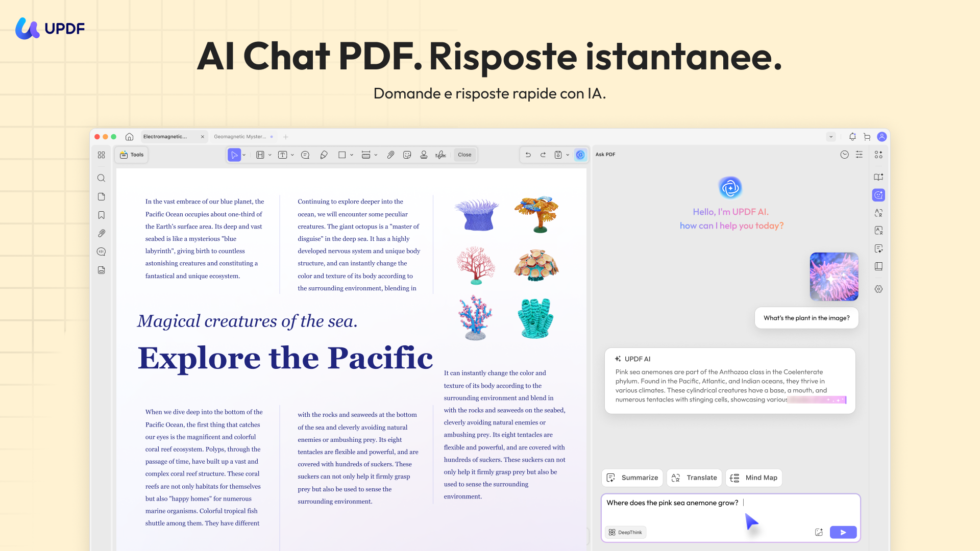Click the Translate button
Viewport: 980px width, 551px height.
[x=694, y=478]
